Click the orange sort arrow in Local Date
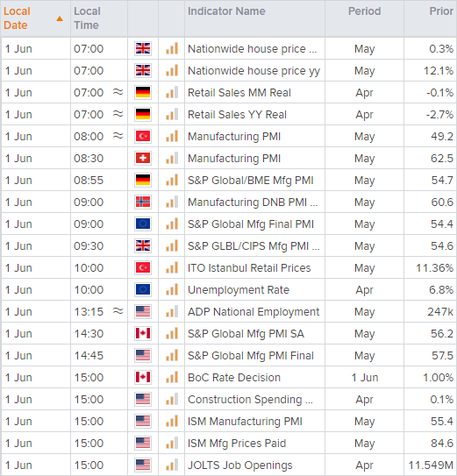457x476 pixels. pos(60,18)
